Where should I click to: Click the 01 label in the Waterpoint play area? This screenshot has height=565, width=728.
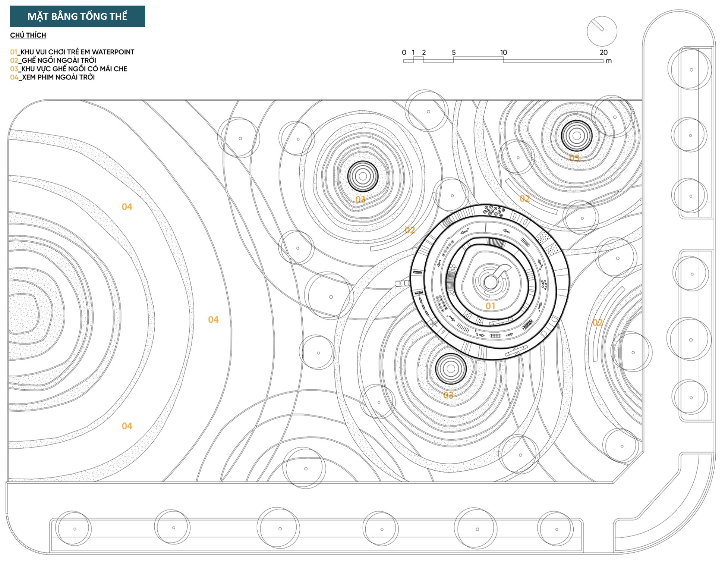(490, 306)
